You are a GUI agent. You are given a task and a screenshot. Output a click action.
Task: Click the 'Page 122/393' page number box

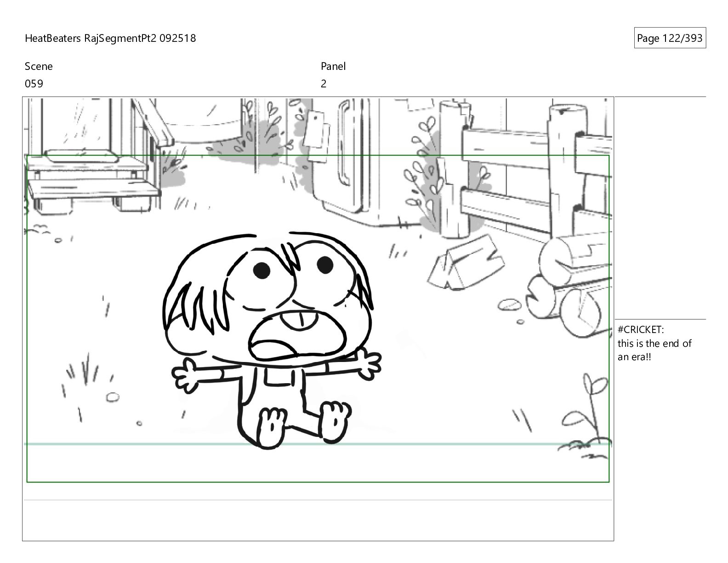pyautogui.click(x=670, y=38)
